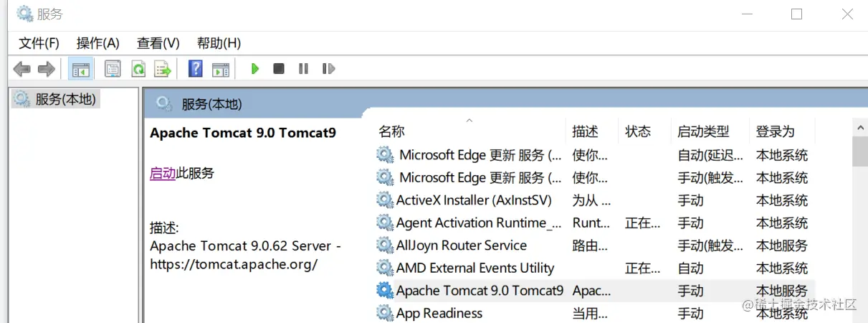The height and width of the screenshot is (323, 868).
Task: Toggle the show/hide action pane icon
Action: 221,69
